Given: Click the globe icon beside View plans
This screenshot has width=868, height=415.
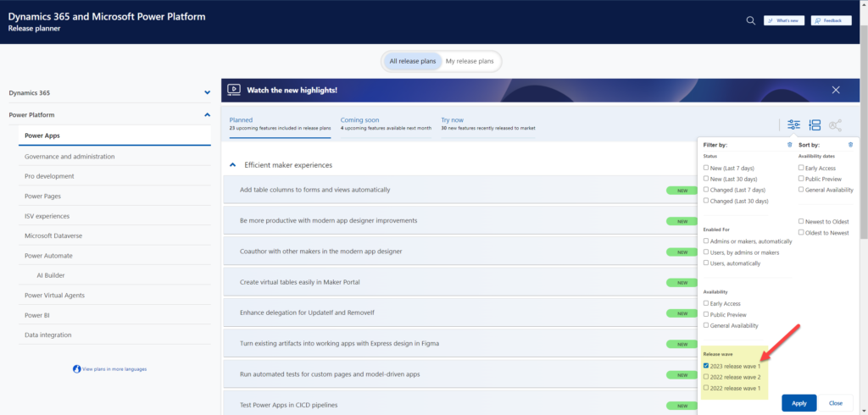Looking at the screenshot, I should (x=76, y=369).
